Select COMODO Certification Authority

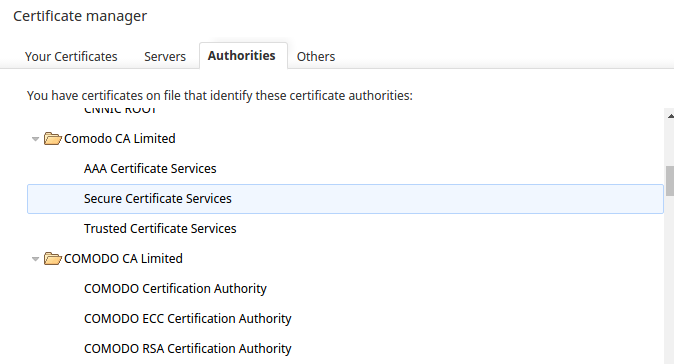pos(345,288)
